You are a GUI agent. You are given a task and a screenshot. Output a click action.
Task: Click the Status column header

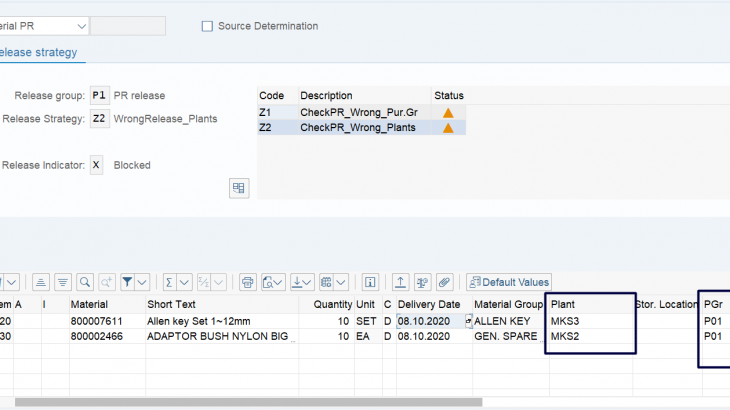pos(449,95)
